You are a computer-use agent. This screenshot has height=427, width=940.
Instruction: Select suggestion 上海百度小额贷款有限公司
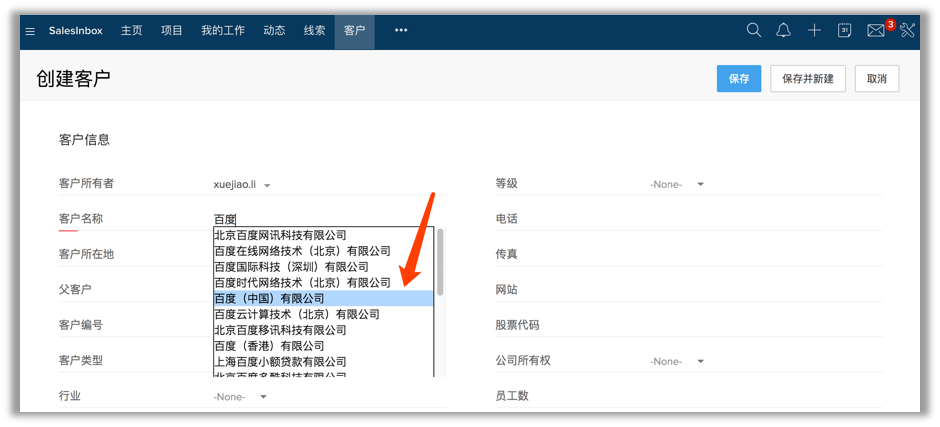(x=323, y=362)
